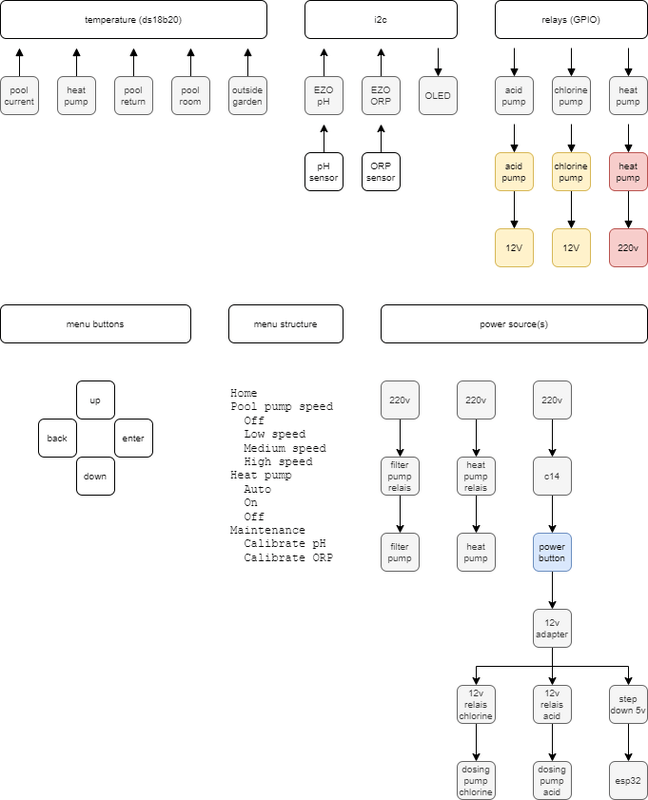This screenshot has height=800, width=648.
Task: Click the Off line under Heat pump menu
Action: coord(254,516)
